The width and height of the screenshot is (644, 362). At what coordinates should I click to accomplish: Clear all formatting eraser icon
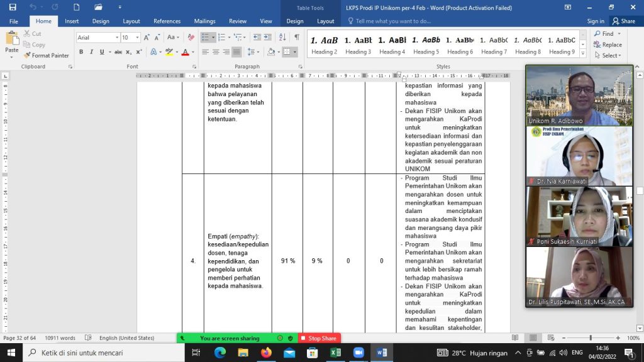coord(191,37)
